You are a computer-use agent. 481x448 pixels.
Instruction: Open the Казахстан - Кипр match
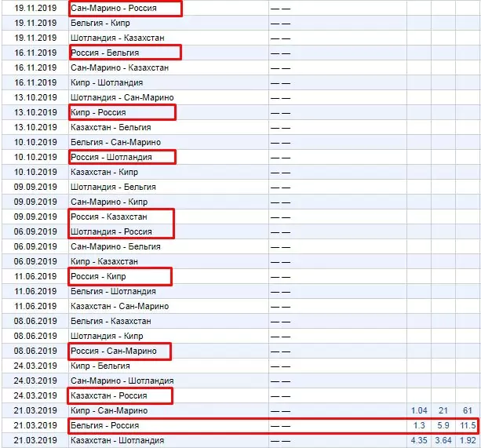(x=104, y=172)
